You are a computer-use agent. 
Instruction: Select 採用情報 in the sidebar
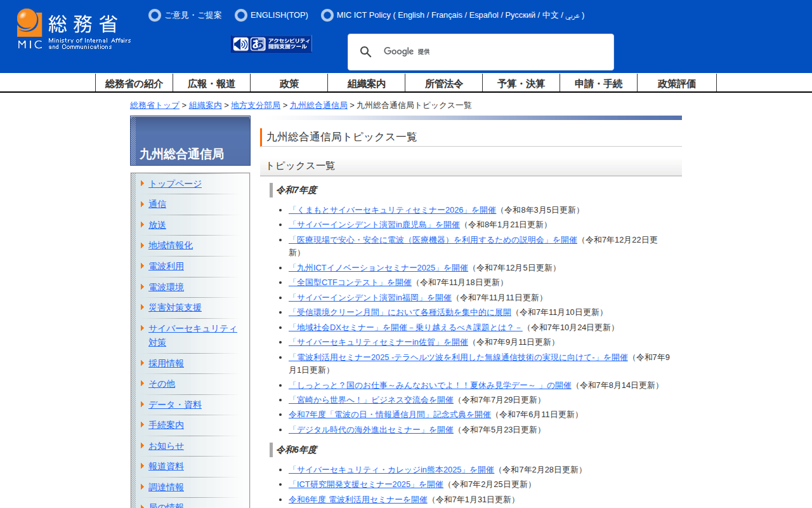tap(166, 363)
